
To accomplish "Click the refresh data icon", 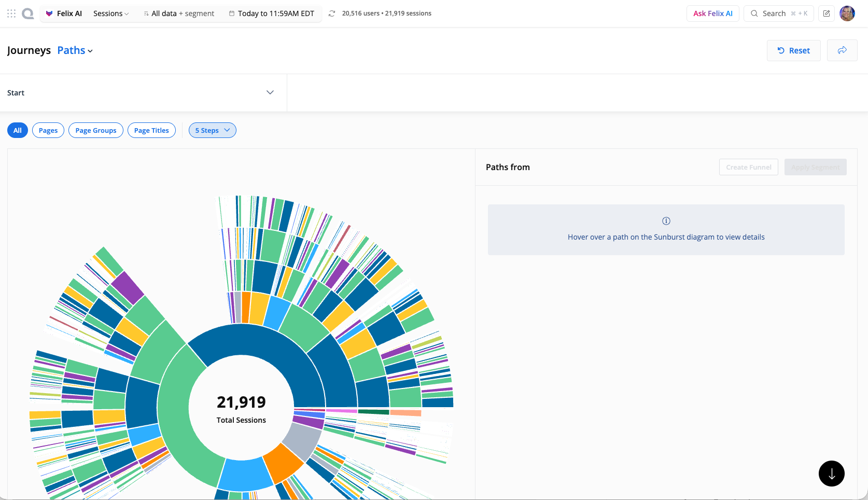I will point(332,13).
